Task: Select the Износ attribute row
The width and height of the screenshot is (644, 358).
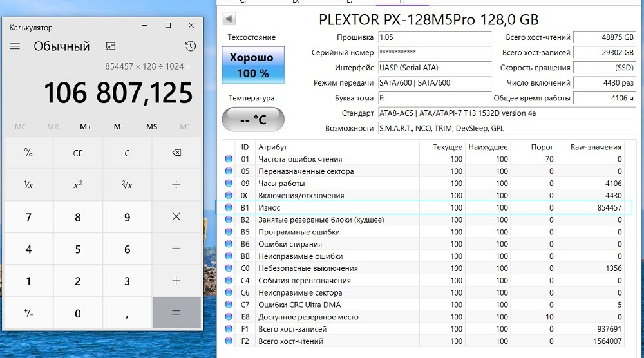Action: [x=424, y=208]
